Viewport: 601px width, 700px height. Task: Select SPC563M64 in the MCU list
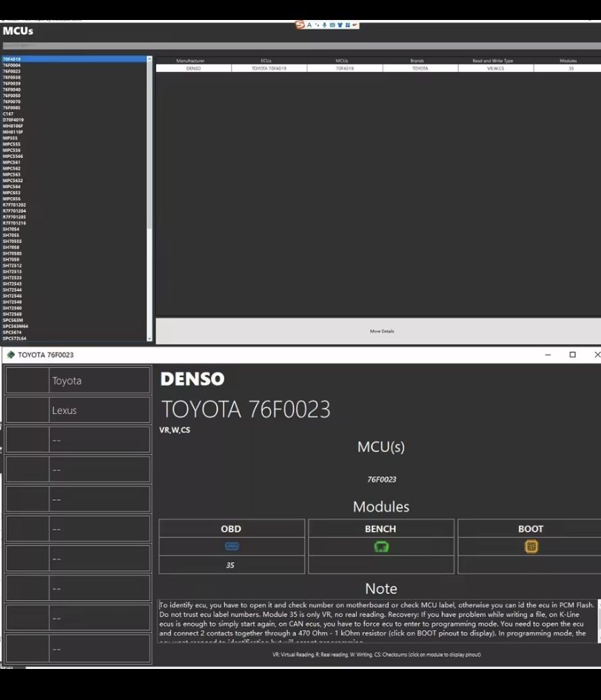(x=15, y=327)
